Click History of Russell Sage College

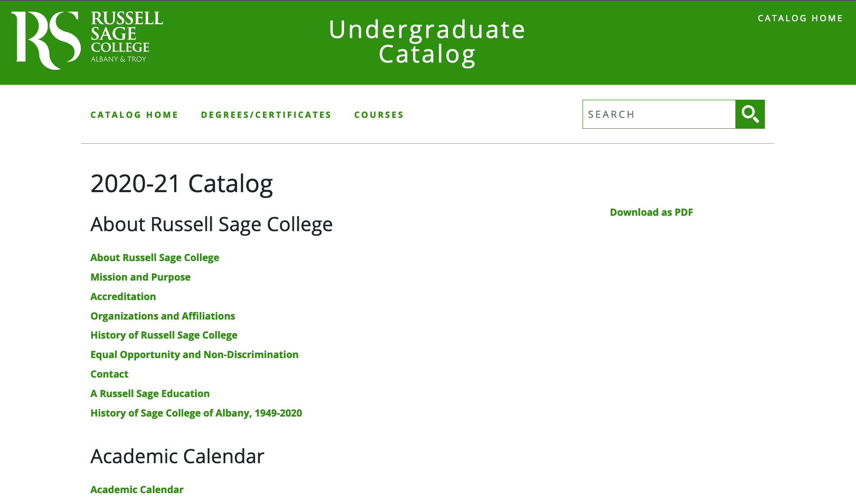(164, 335)
